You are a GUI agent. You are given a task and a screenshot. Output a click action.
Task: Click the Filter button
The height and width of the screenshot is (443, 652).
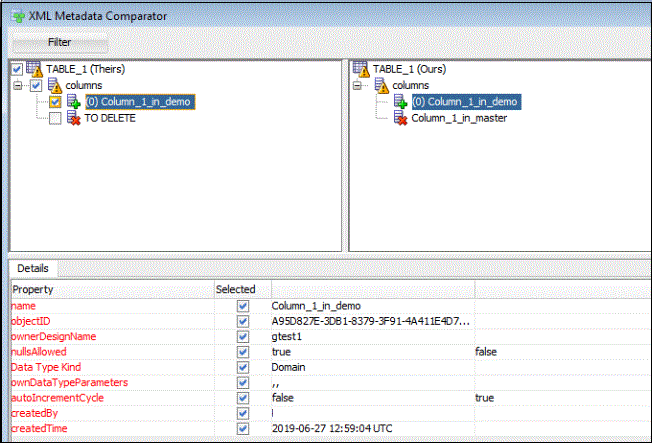[x=59, y=42]
